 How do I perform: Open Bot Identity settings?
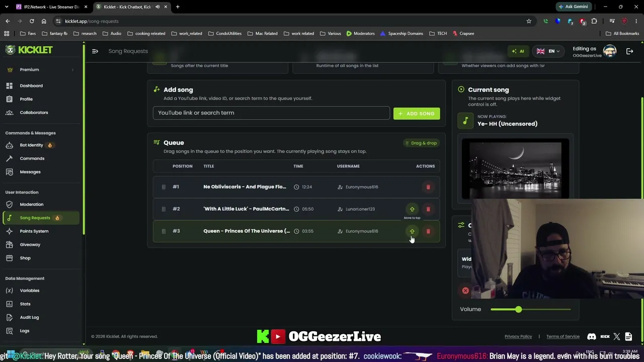[31, 145]
